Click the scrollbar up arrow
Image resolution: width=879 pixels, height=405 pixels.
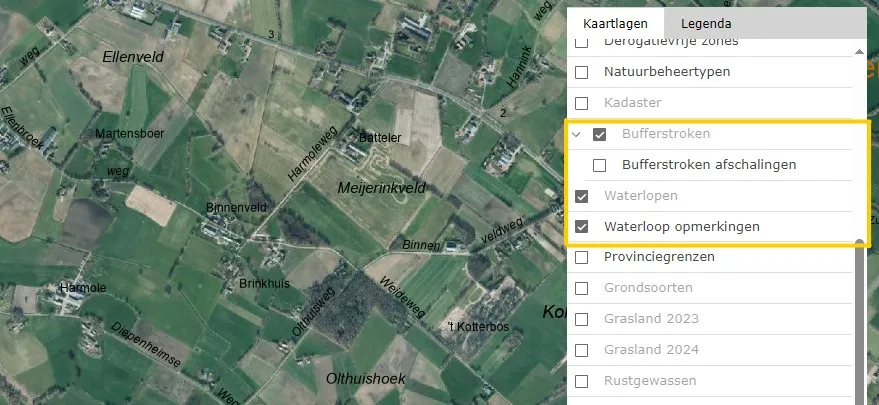point(859,52)
